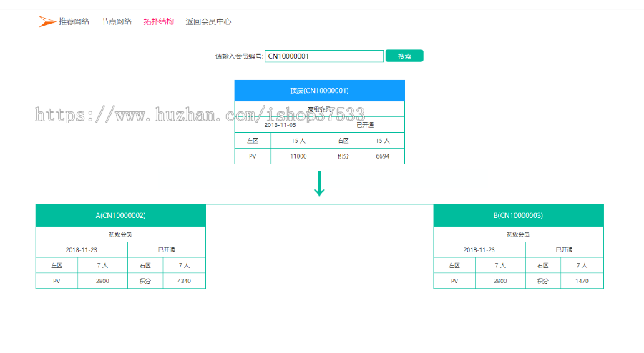The image size is (644, 353).
Task: Switch to the 节点网络 tab
Action: click(x=116, y=21)
